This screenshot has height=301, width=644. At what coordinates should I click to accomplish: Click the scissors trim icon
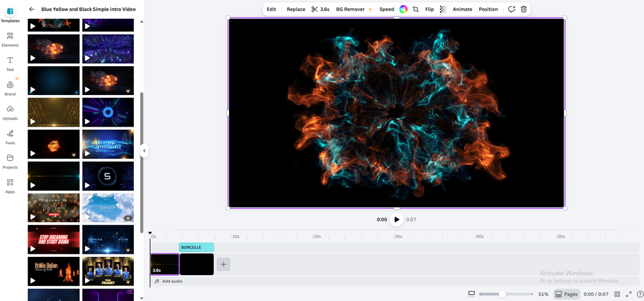314,9
